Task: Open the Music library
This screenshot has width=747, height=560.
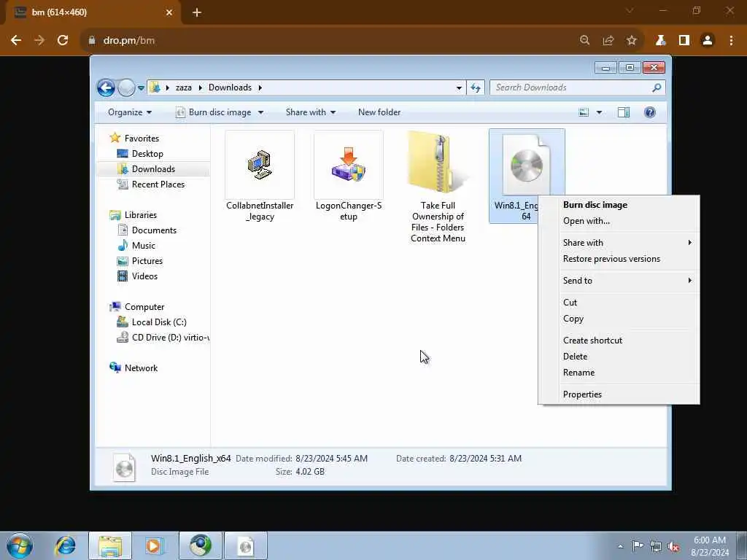Action: [143, 246]
